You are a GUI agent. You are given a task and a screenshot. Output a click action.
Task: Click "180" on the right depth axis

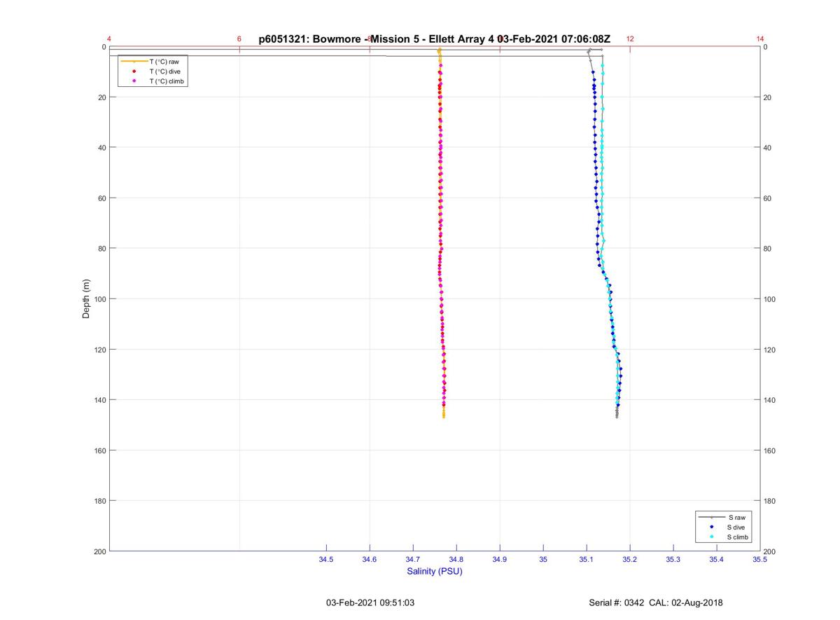tap(770, 501)
